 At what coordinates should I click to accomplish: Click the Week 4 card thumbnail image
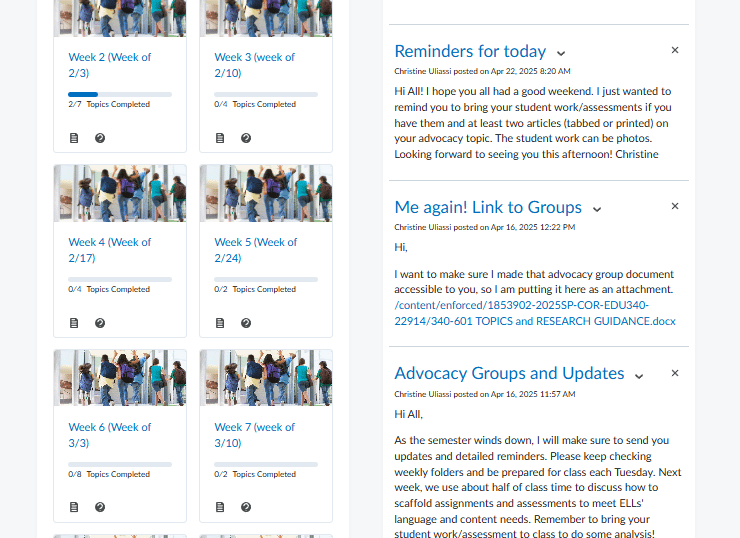(120, 193)
